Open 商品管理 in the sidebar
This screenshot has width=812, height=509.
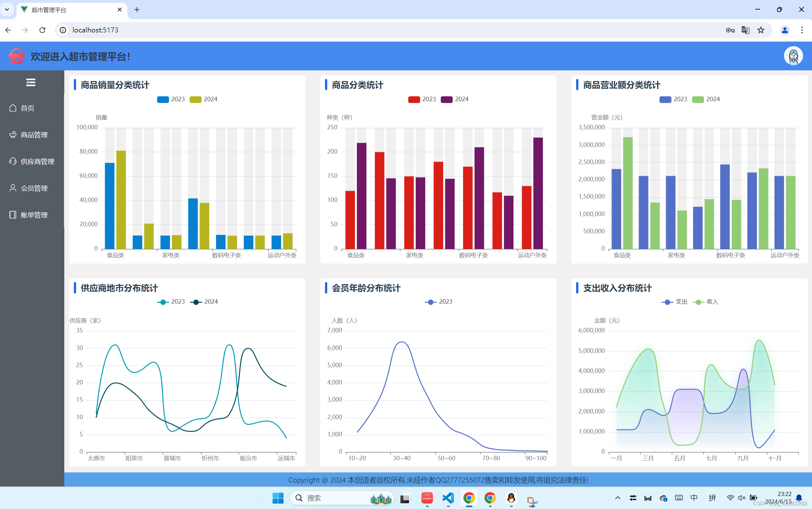(x=32, y=135)
